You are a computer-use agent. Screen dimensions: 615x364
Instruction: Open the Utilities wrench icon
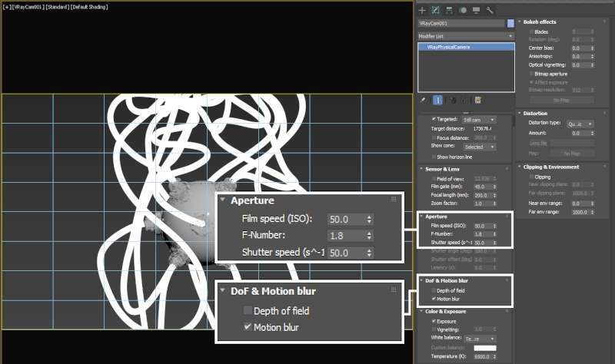pyautogui.click(x=489, y=10)
